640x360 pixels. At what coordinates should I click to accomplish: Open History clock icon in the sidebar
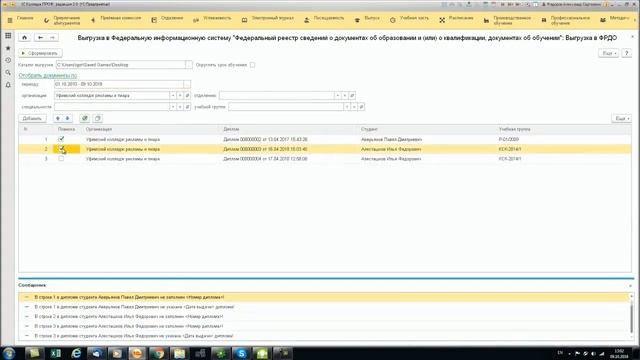click(8, 60)
